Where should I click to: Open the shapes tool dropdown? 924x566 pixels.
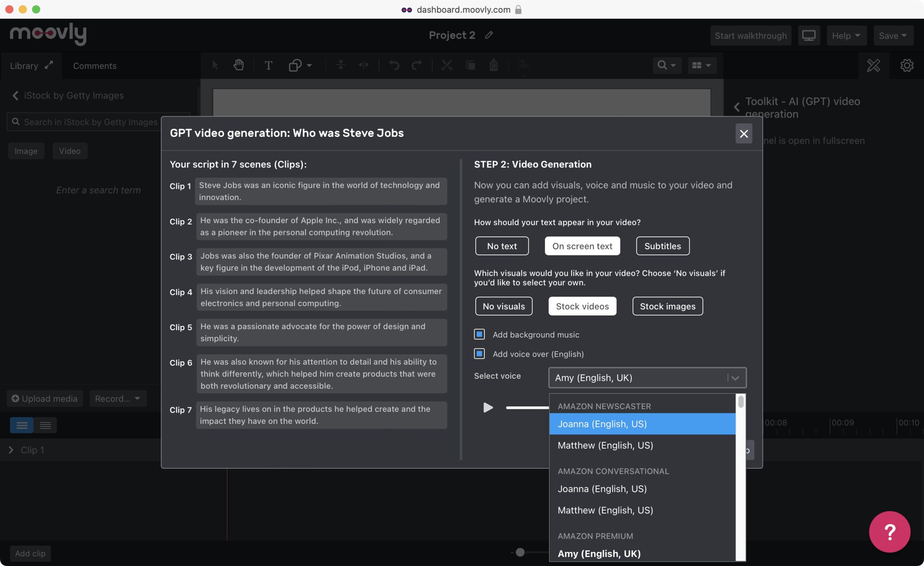[300, 66]
